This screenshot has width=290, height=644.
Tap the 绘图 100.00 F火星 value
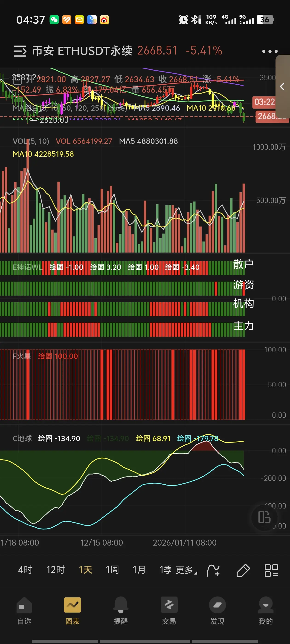click(58, 356)
